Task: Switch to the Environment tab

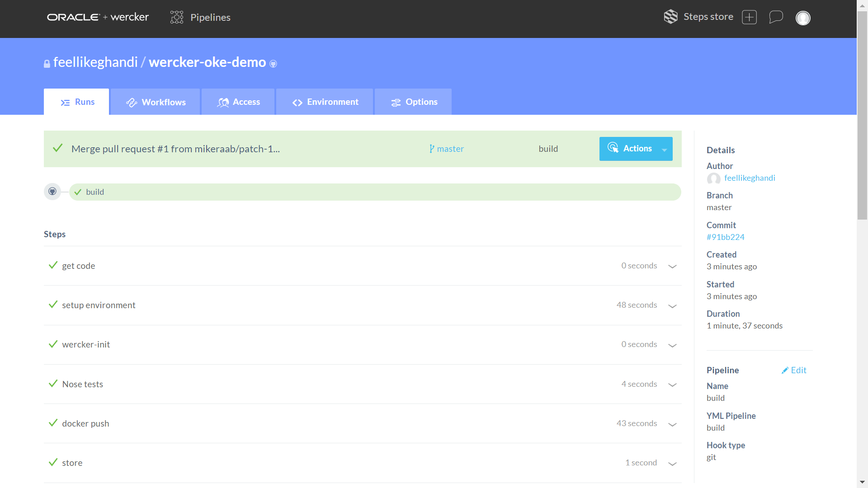Action: tap(325, 102)
